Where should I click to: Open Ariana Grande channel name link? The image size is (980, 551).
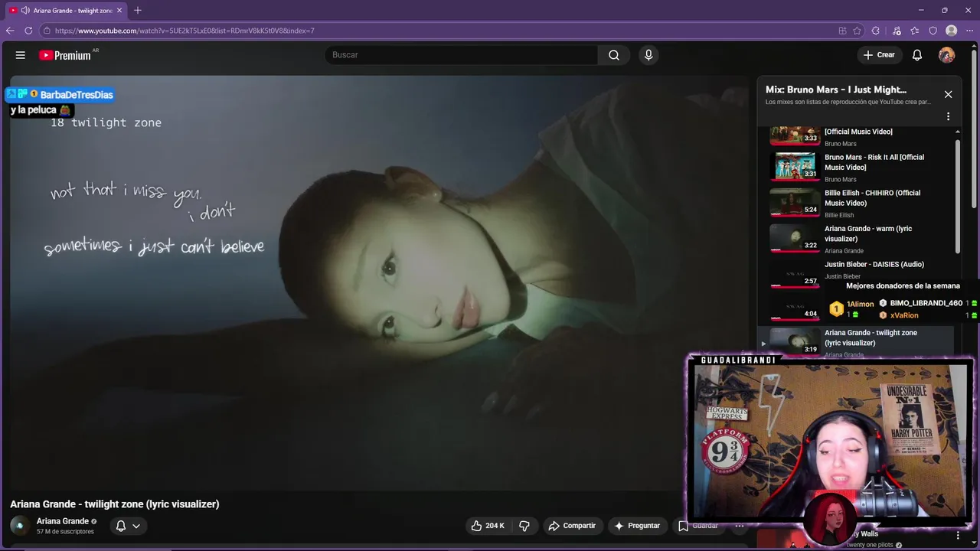tap(63, 521)
